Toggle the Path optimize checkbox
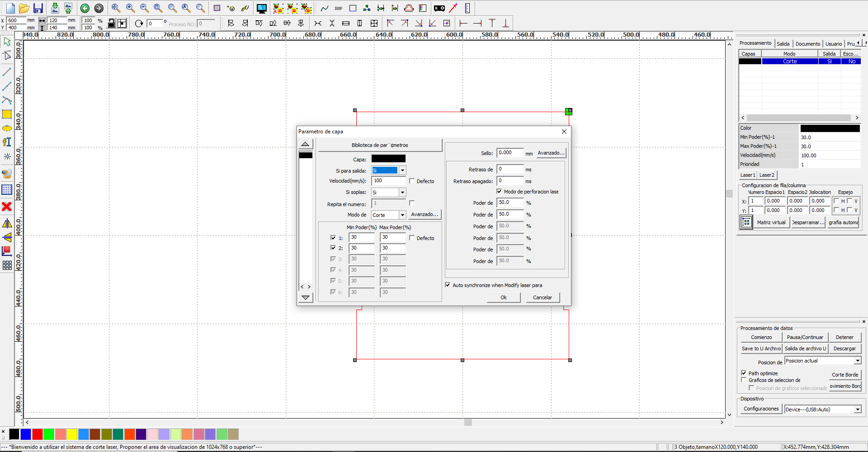The width and height of the screenshot is (868, 452). (x=744, y=373)
